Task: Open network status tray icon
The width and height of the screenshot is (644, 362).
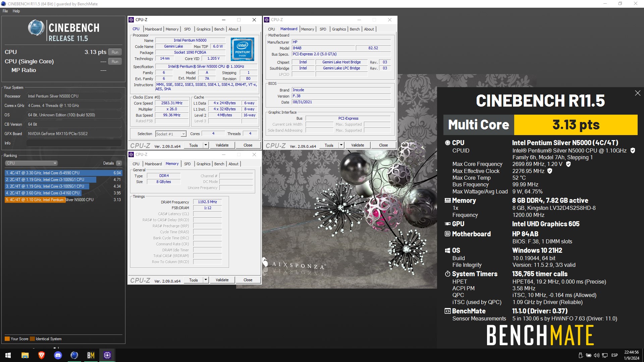Action: tap(605, 355)
